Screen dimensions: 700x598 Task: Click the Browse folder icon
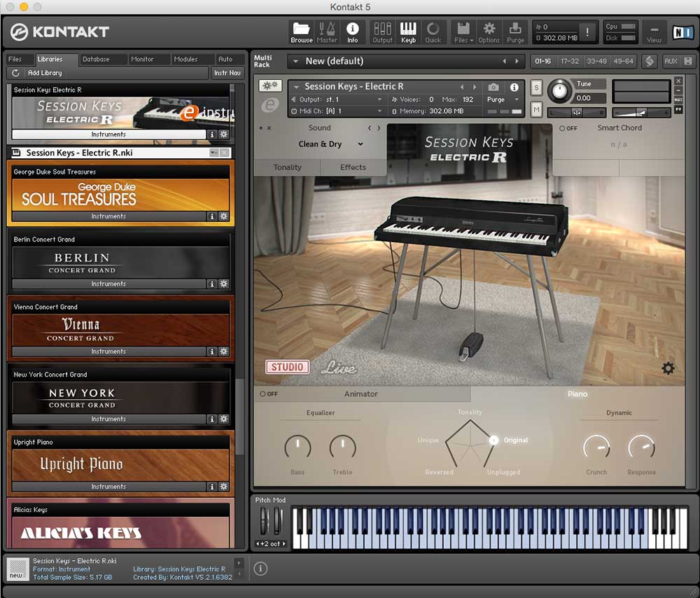pos(302,32)
